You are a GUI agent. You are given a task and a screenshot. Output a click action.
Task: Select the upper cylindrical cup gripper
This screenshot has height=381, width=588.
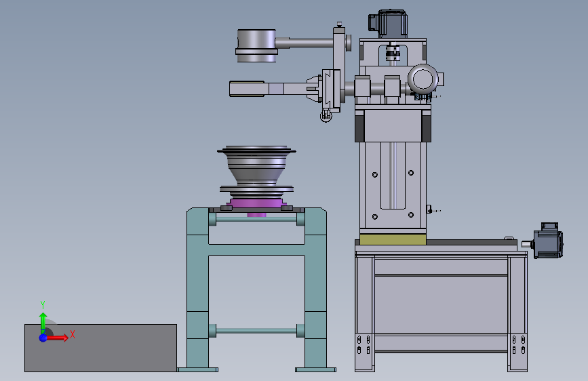click(x=257, y=45)
